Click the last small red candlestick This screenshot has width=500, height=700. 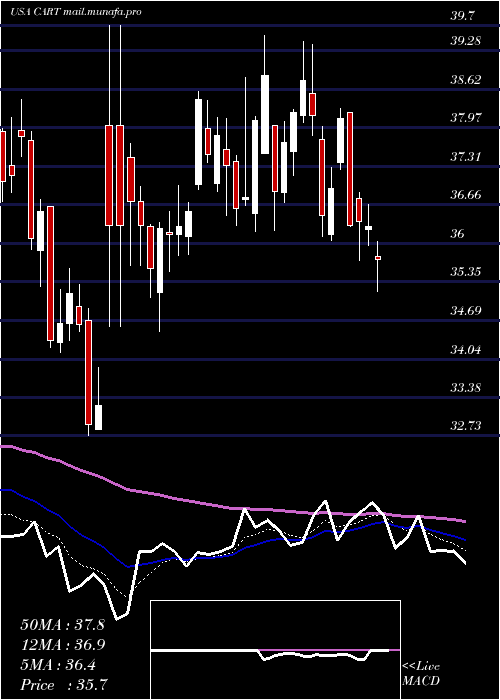pyautogui.click(x=378, y=258)
